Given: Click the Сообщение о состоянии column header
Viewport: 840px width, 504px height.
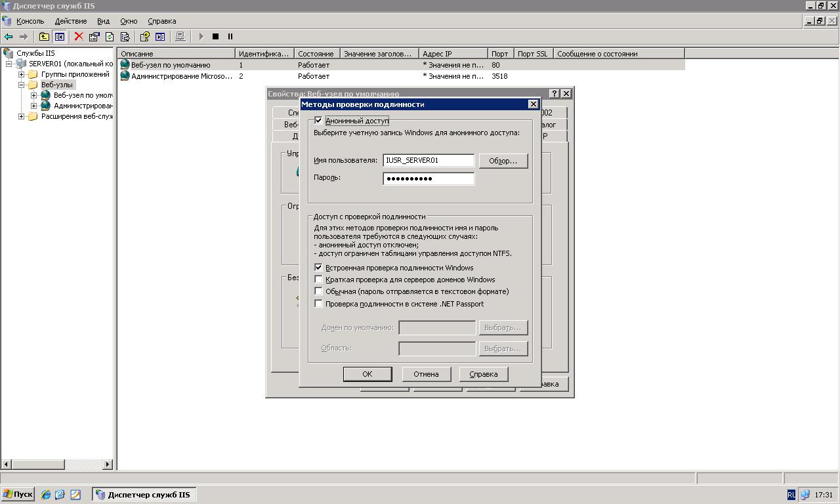Looking at the screenshot, I should pos(619,54).
